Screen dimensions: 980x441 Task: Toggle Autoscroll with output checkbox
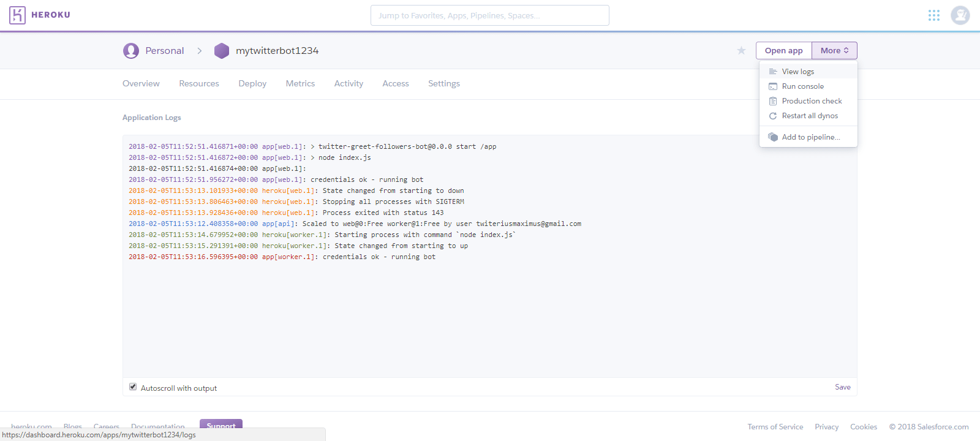(x=133, y=387)
